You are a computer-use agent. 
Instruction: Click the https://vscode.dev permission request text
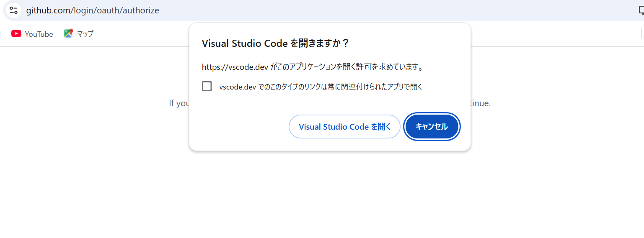tap(312, 67)
